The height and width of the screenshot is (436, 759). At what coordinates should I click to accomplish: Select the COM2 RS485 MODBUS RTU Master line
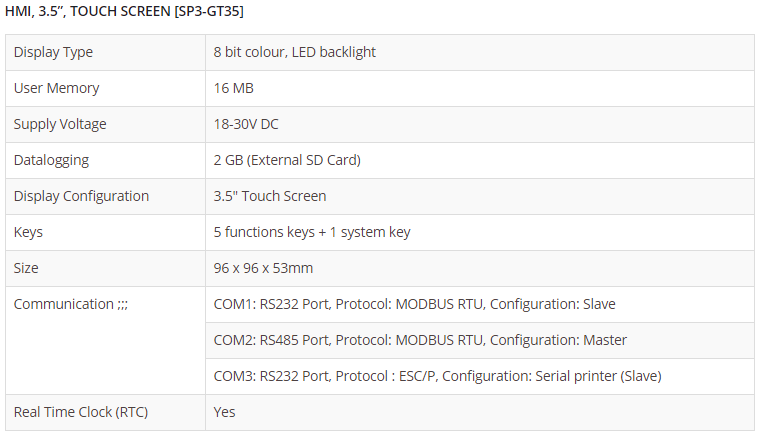(x=420, y=340)
